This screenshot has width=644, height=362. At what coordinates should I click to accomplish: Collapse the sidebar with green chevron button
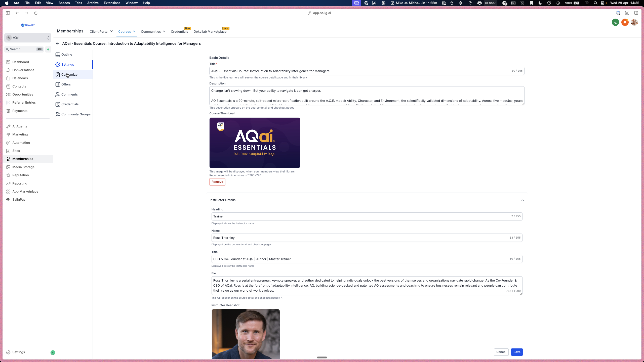coord(53,352)
